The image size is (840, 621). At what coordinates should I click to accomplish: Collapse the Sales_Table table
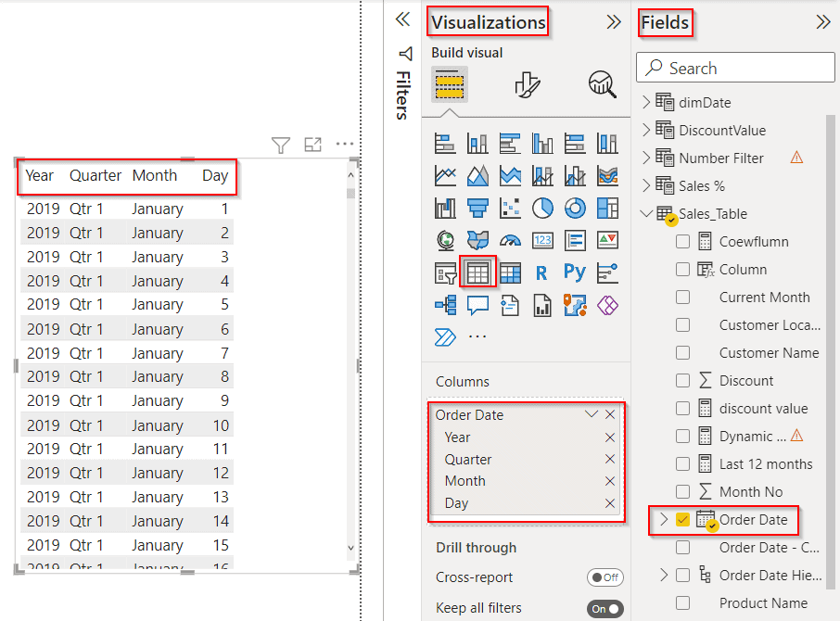tap(646, 213)
